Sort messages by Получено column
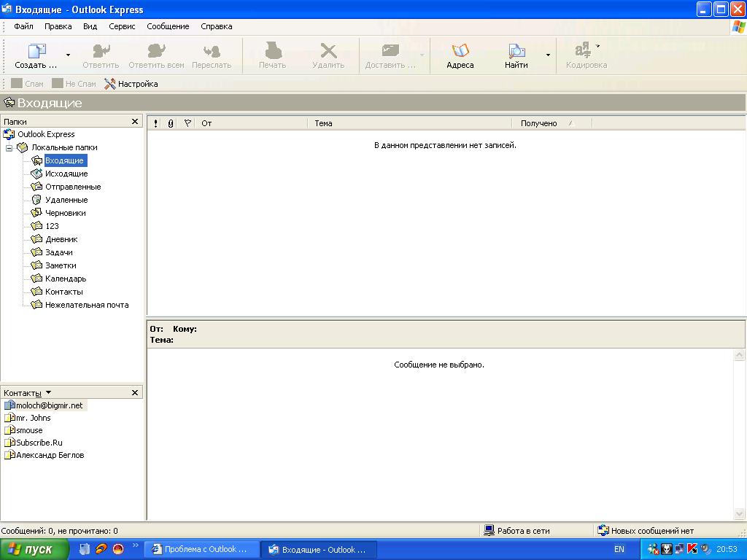 click(540, 123)
